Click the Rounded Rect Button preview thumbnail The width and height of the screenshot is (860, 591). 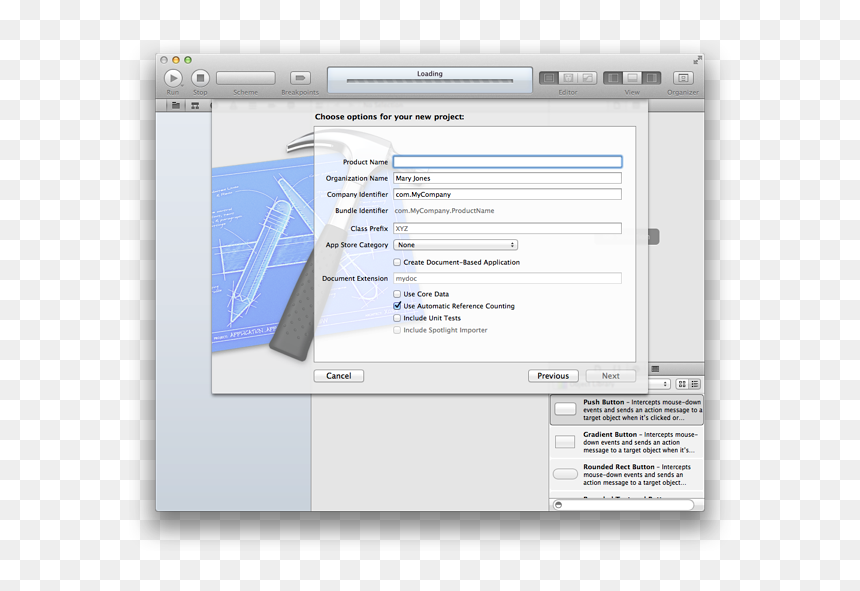tap(565, 474)
